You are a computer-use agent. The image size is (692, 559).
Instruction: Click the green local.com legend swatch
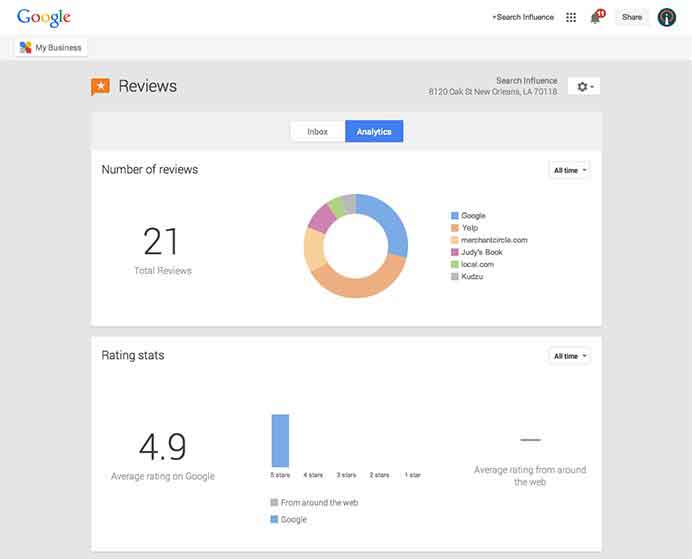[x=455, y=264]
